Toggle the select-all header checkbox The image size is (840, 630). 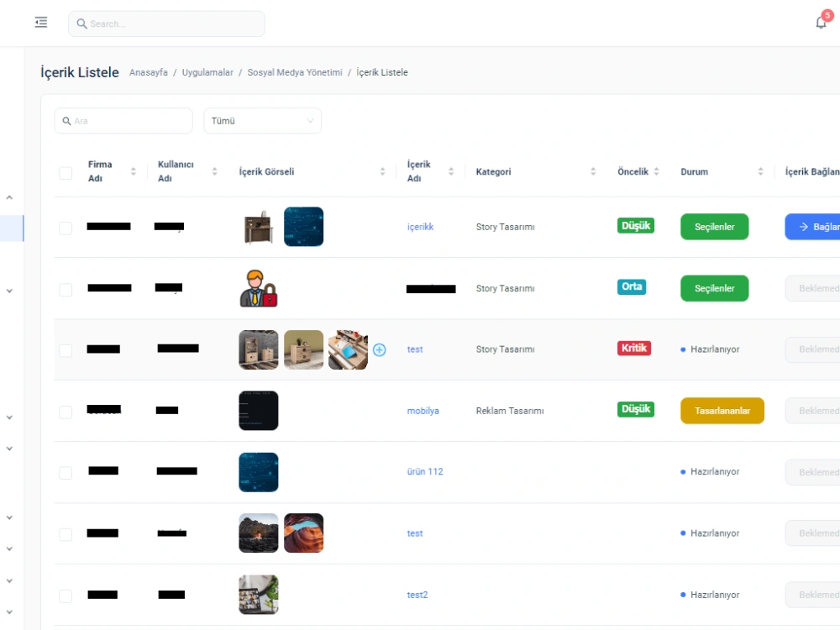pyautogui.click(x=66, y=173)
